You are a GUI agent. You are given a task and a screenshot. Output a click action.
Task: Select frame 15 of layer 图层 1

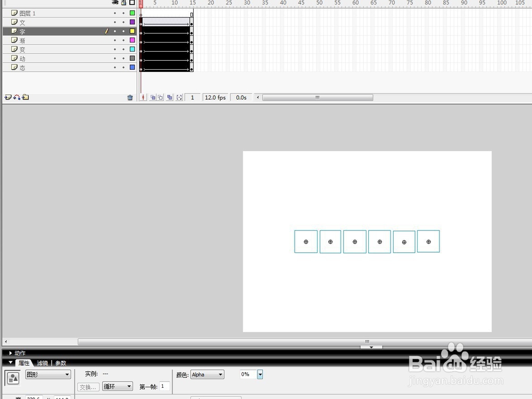(x=192, y=13)
